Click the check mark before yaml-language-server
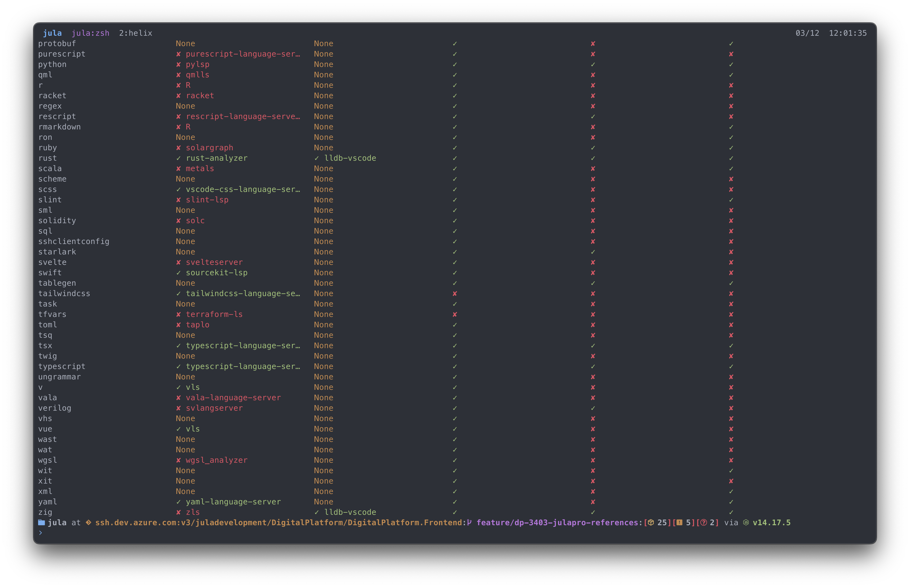 tap(178, 502)
